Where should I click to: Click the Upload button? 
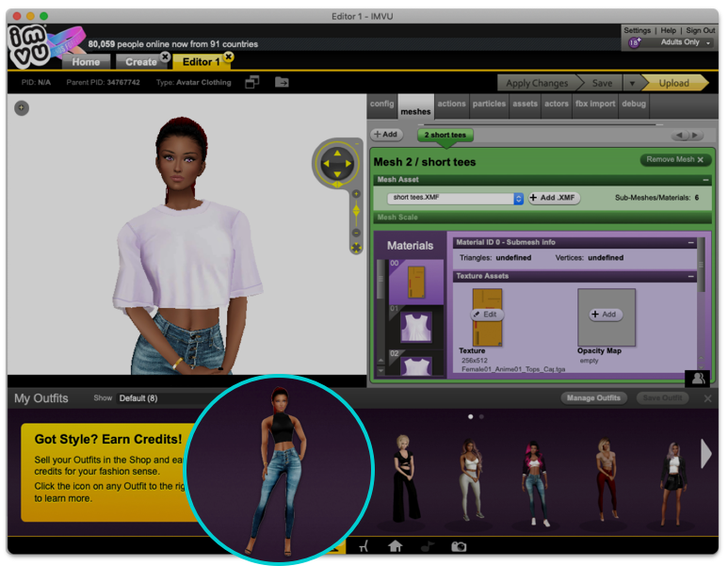[x=673, y=84]
